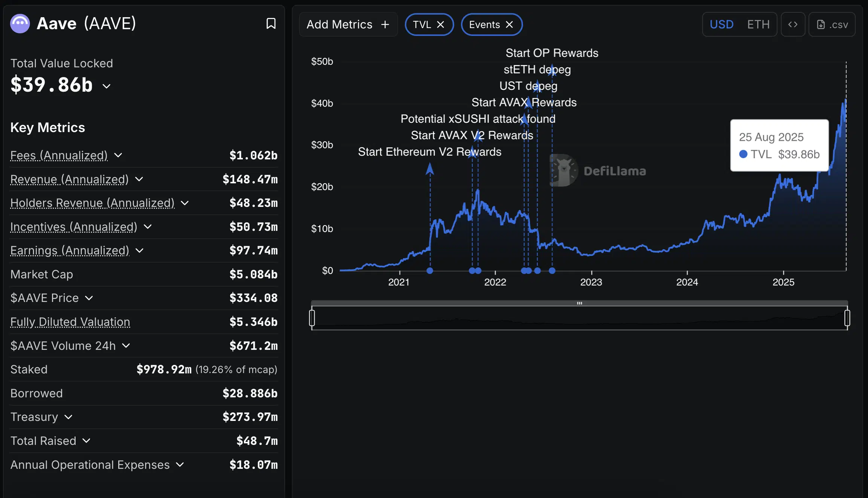Click the Key Metrics heading

(x=48, y=128)
